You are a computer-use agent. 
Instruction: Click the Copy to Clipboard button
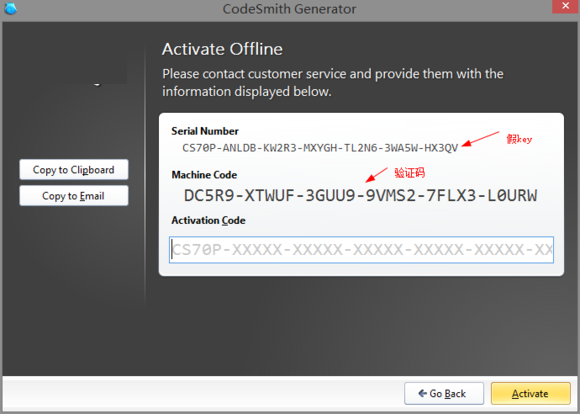[74, 169]
